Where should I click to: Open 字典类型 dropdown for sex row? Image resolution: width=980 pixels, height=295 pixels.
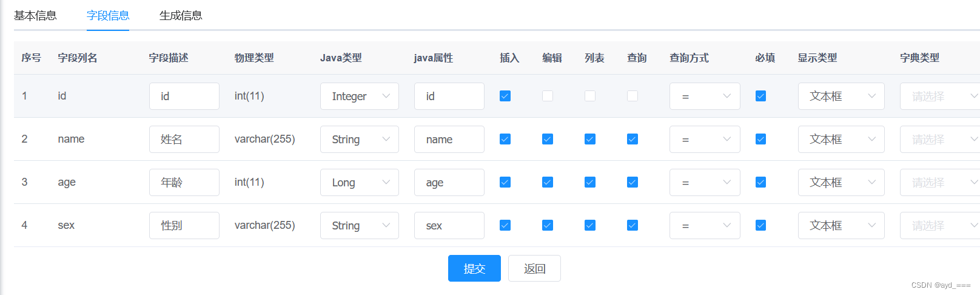(940, 225)
